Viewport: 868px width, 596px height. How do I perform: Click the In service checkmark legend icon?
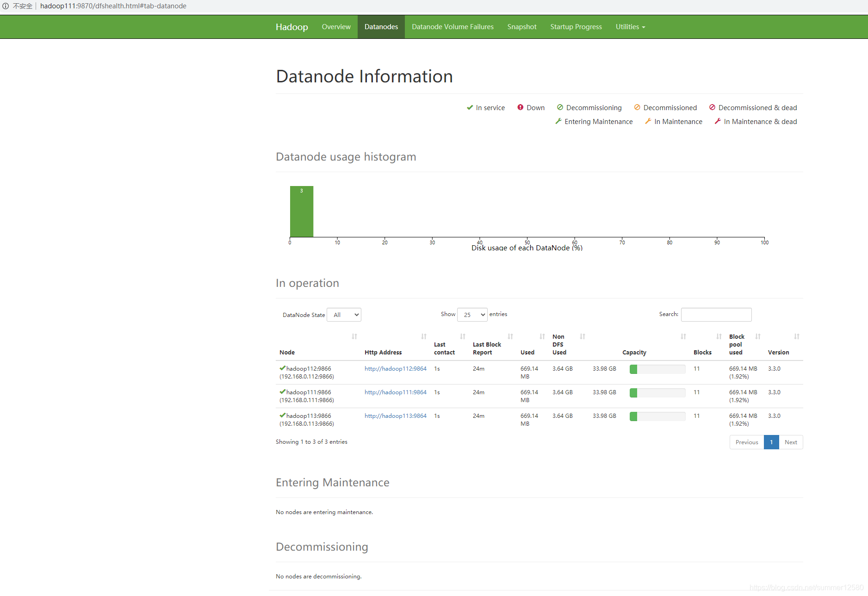point(470,107)
